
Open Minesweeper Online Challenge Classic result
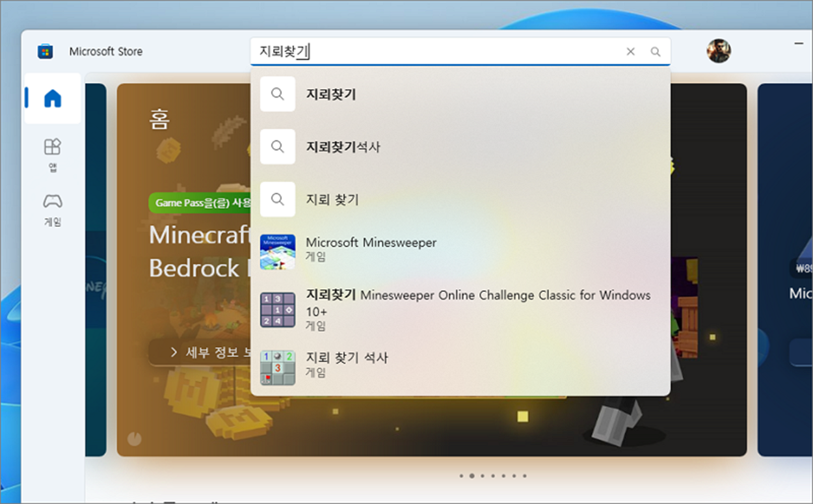click(460, 310)
